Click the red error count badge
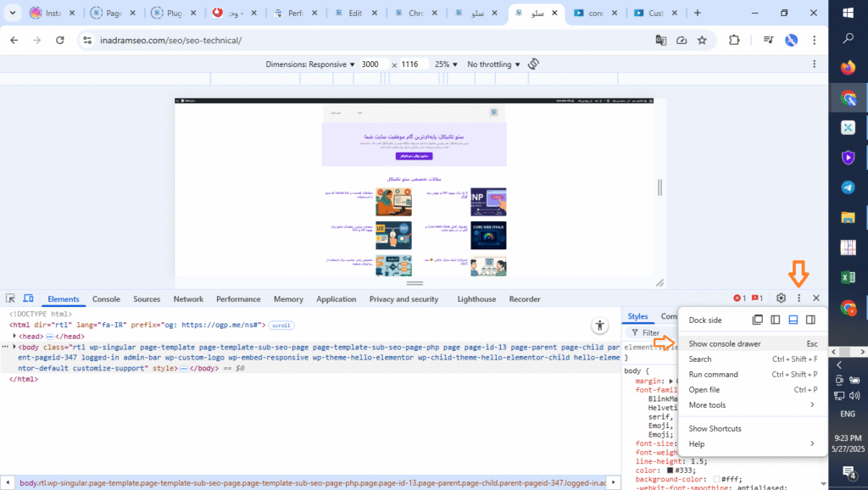 coord(739,298)
